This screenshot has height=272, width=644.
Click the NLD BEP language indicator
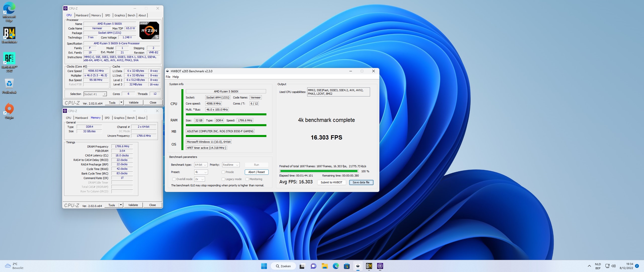pos(598,266)
